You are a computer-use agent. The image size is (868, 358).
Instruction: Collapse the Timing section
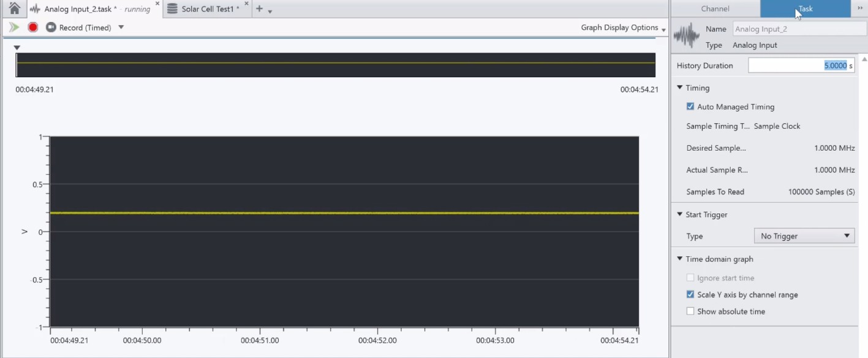679,88
